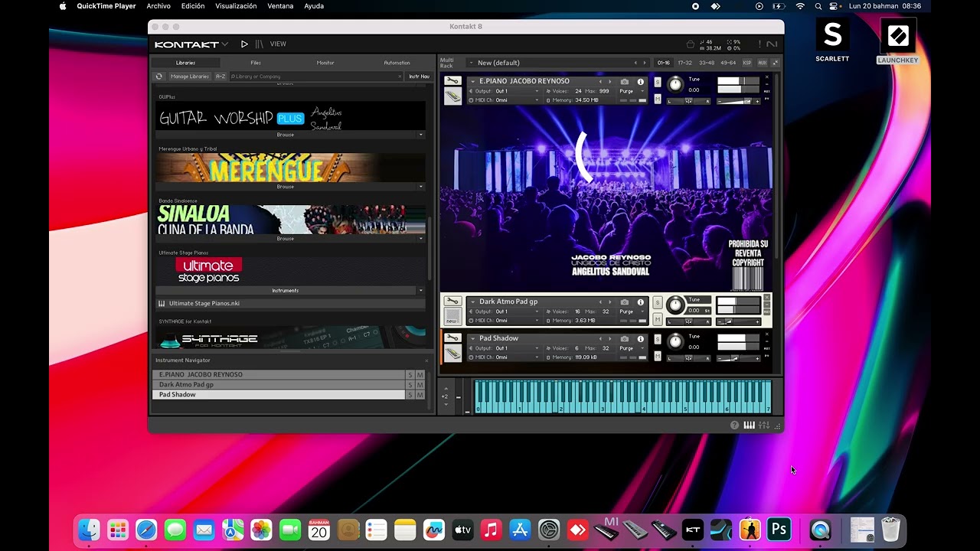Show info for Pad Shadow instrument

click(641, 338)
